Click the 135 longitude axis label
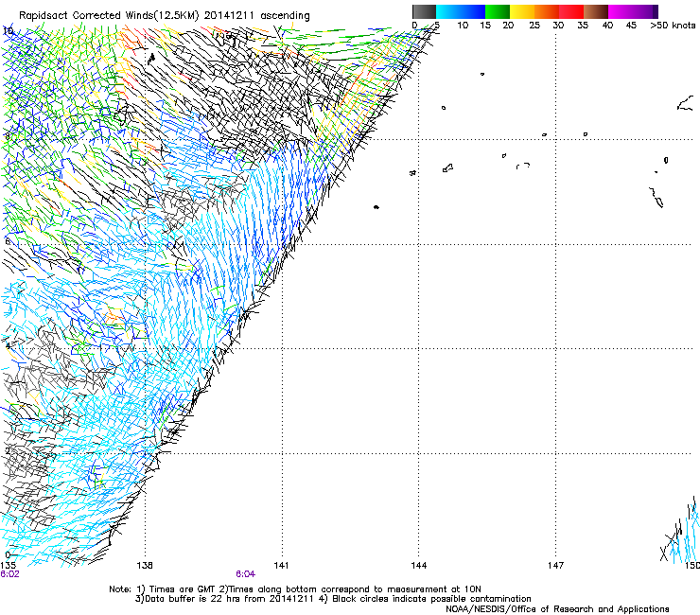This screenshot has height=615, width=700. 8,566
